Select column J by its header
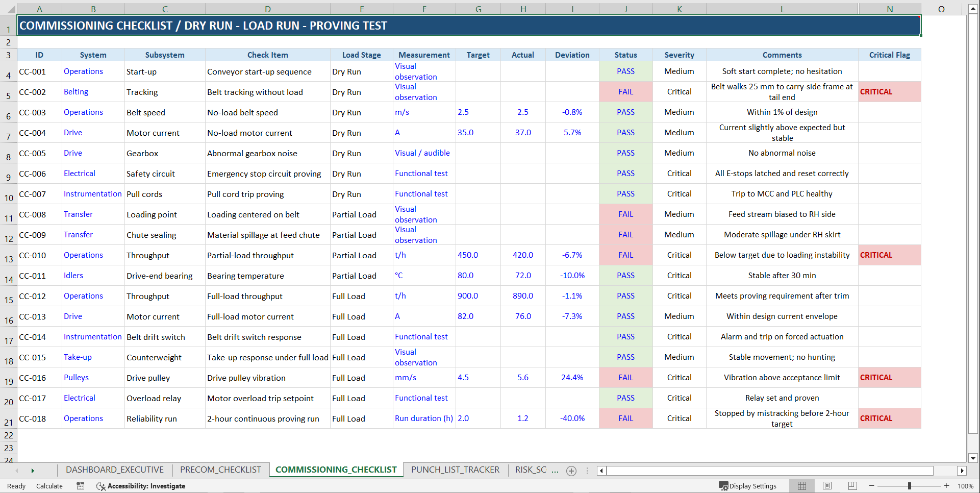 [x=625, y=8]
